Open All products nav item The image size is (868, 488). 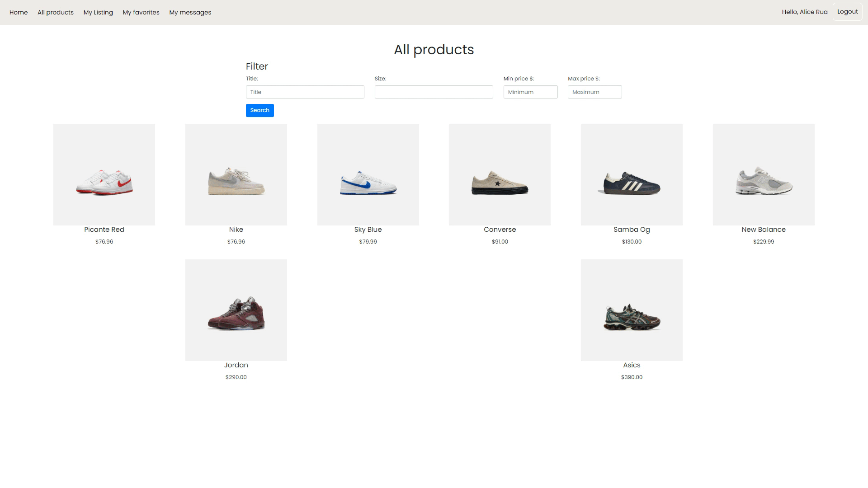pyautogui.click(x=56, y=12)
